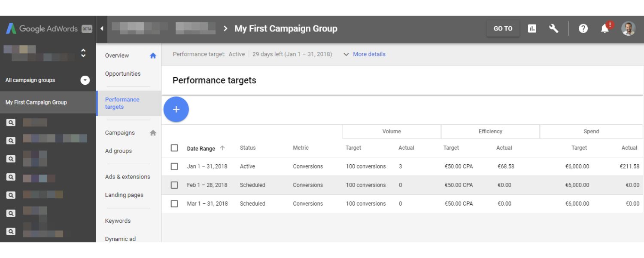Check the Feb 1 – 28, 2018 row checkbox
The height and width of the screenshot is (258, 644).
[174, 185]
